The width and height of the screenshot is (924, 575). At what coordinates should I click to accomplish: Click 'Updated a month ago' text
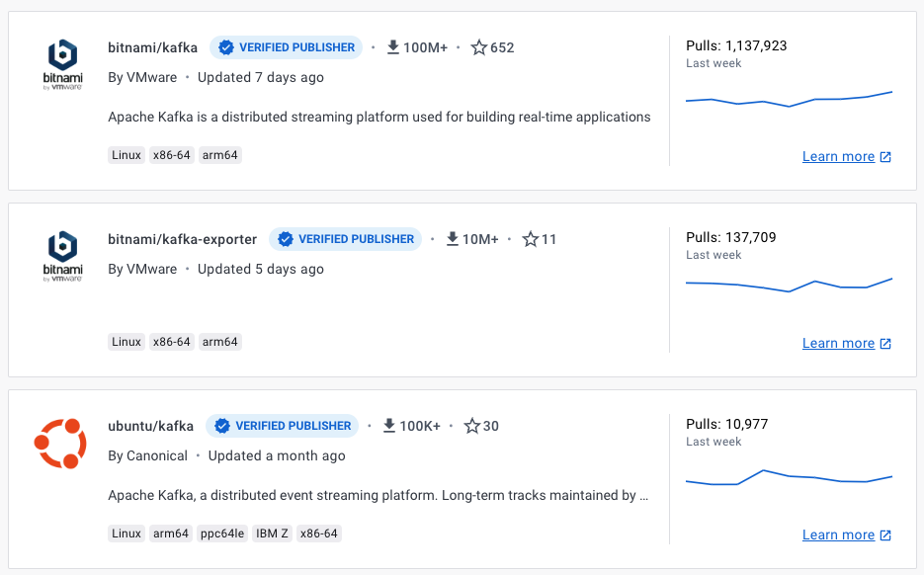[x=277, y=456]
